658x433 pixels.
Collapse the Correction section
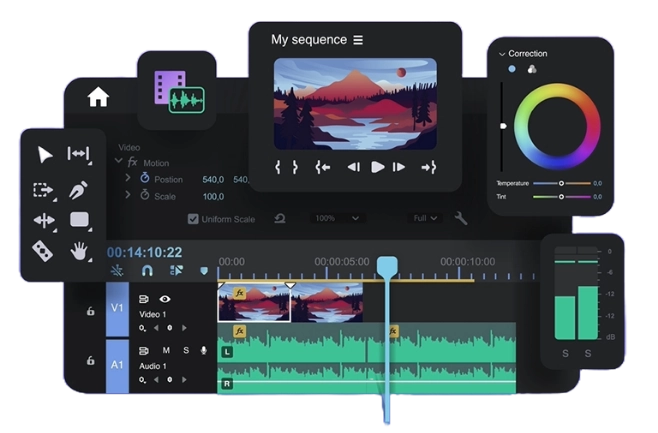click(502, 54)
